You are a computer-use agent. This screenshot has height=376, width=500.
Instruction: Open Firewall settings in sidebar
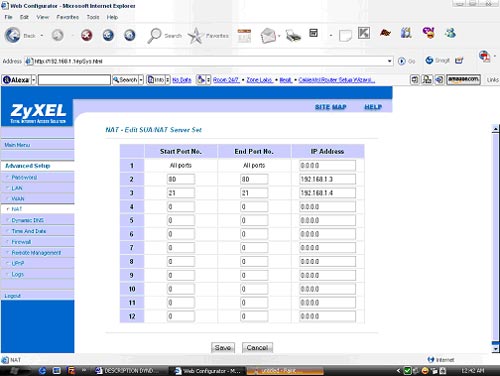click(21, 242)
